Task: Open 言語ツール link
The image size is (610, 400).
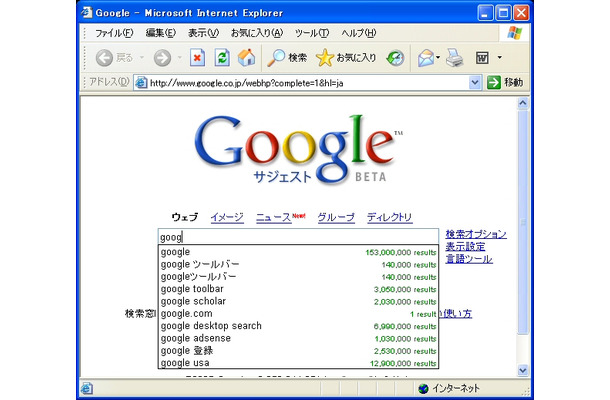Action: (x=469, y=259)
